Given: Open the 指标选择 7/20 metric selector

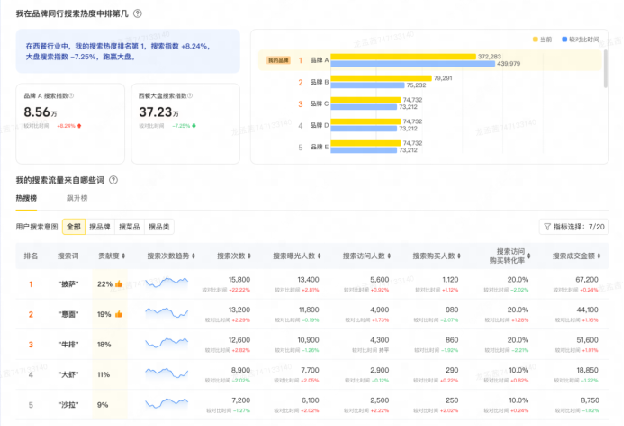Looking at the screenshot, I should pos(573,227).
